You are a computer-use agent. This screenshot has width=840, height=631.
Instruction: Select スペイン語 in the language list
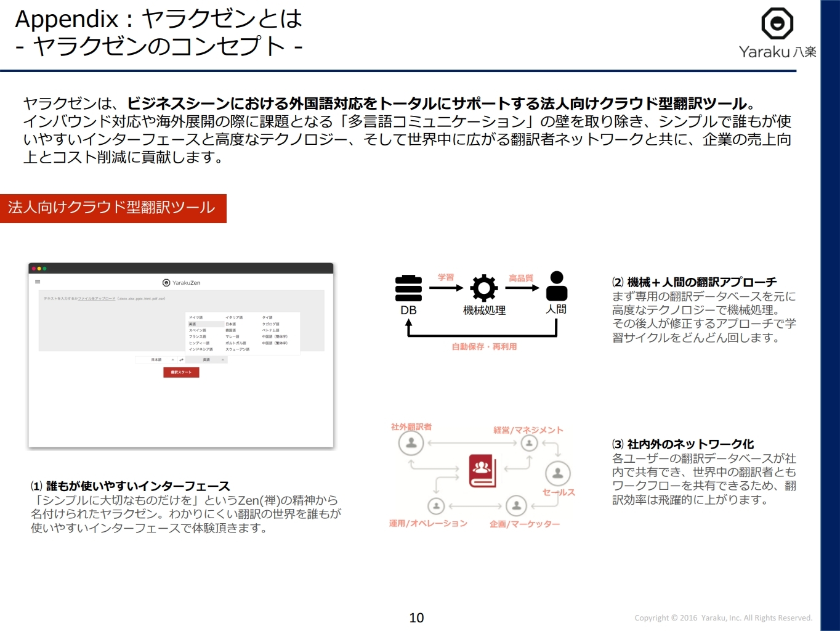coord(197,330)
